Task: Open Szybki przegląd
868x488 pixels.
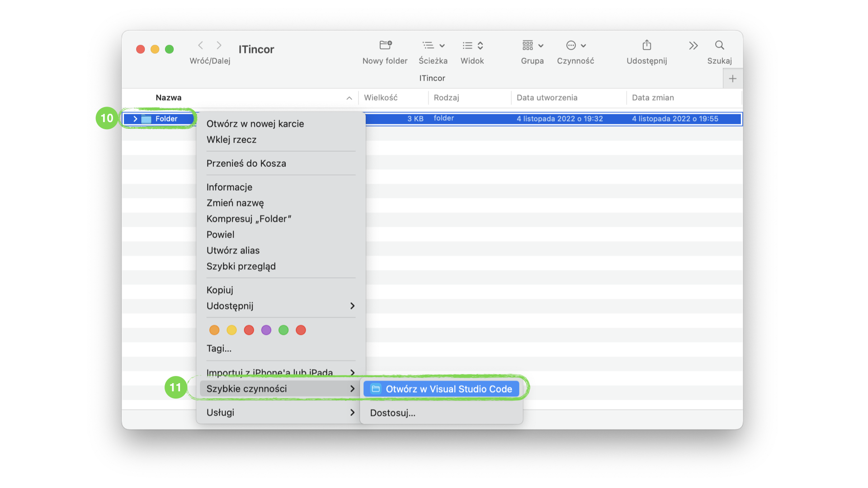Action: pyautogui.click(x=241, y=266)
